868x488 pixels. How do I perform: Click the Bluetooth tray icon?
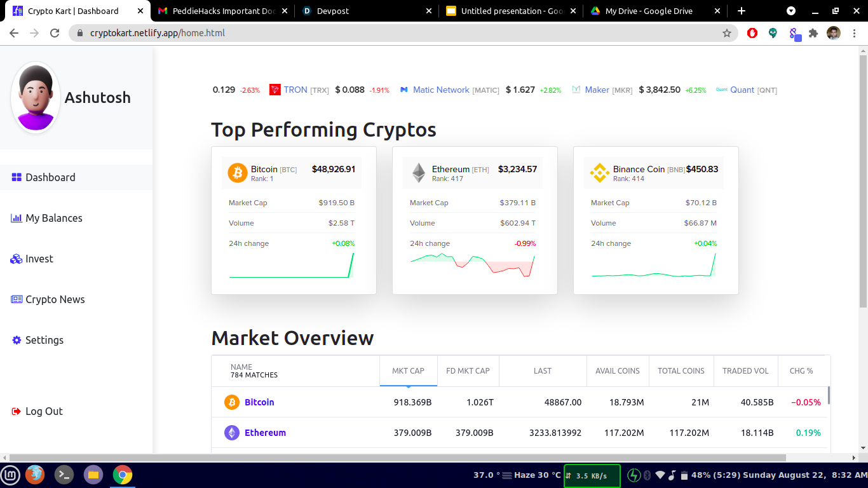click(648, 475)
